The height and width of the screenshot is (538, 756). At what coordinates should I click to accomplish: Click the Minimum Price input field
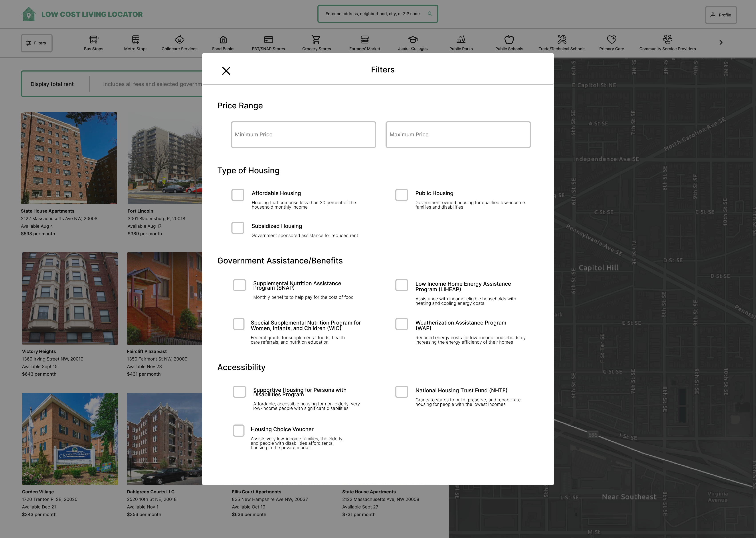tap(303, 135)
